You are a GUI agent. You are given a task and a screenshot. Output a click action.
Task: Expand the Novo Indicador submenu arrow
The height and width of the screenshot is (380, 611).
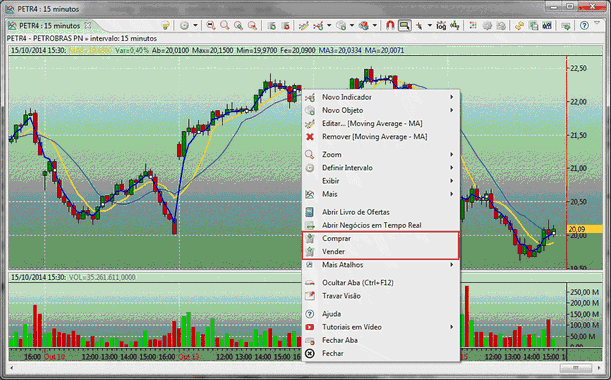tap(452, 97)
